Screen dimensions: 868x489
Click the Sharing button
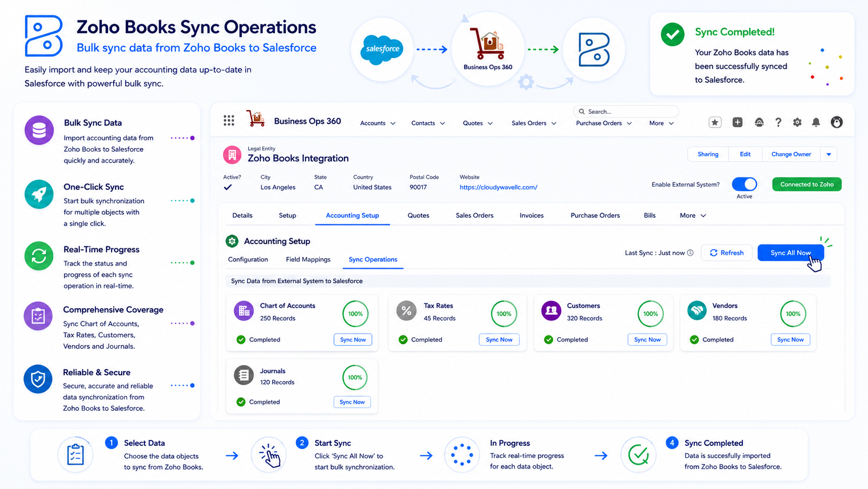(x=708, y=154)
